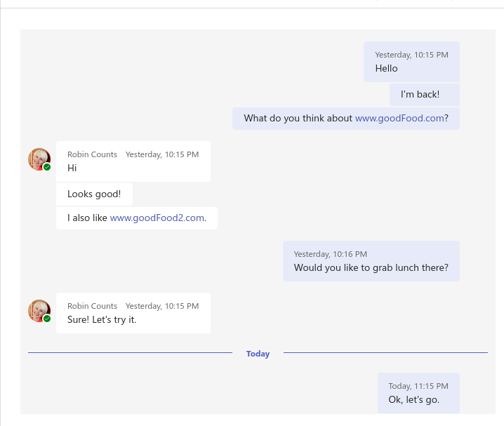The image size is (504, 426).
Task: Click Robin's avatar beside "Sure! Let's try it."
Action: [39, 311]
